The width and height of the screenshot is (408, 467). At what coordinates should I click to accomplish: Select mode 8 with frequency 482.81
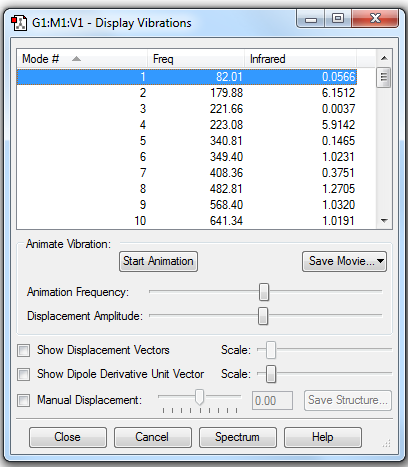[187, 189]
